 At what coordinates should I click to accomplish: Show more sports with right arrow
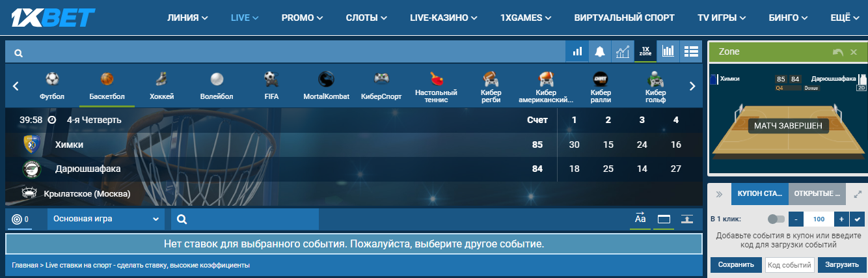tap(692, 85)
